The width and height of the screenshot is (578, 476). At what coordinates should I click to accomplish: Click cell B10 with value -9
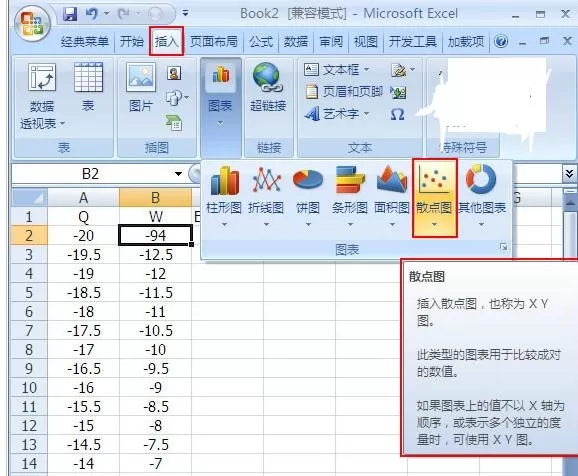tap(155, 388)
